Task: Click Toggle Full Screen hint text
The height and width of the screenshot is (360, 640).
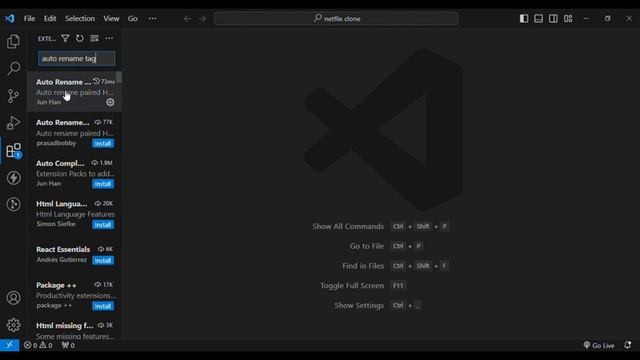Action: (x=352, y=286)
